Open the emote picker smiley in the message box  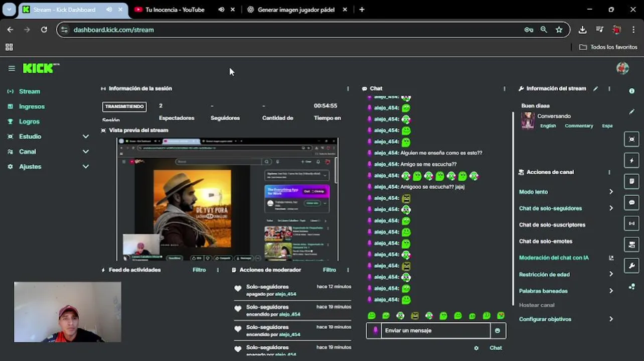point(498,330)
